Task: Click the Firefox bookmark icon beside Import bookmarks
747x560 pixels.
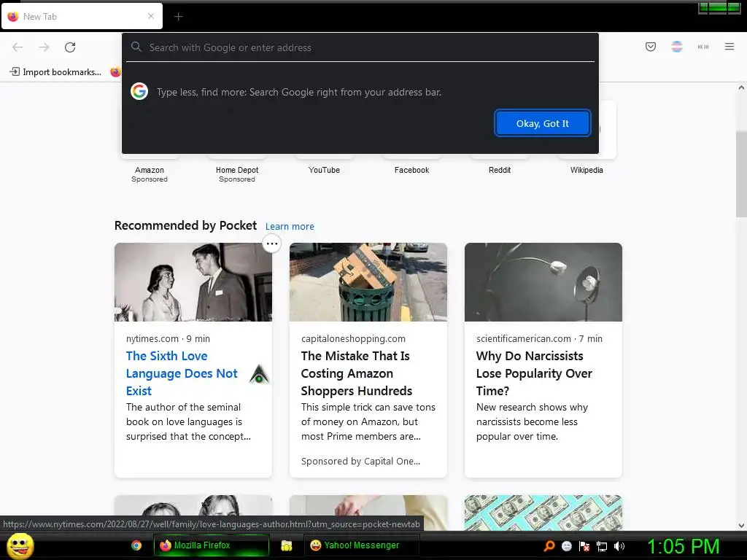Action: point(115,72)
